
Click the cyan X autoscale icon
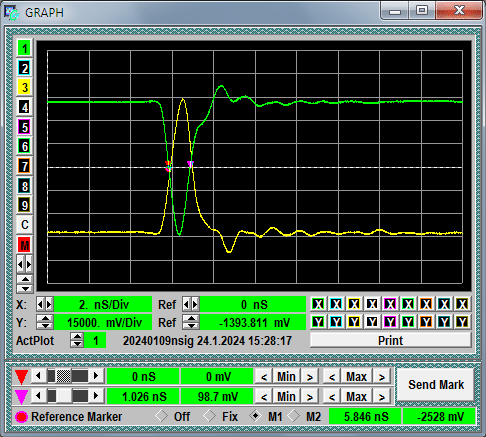click(x=336, y=304)
